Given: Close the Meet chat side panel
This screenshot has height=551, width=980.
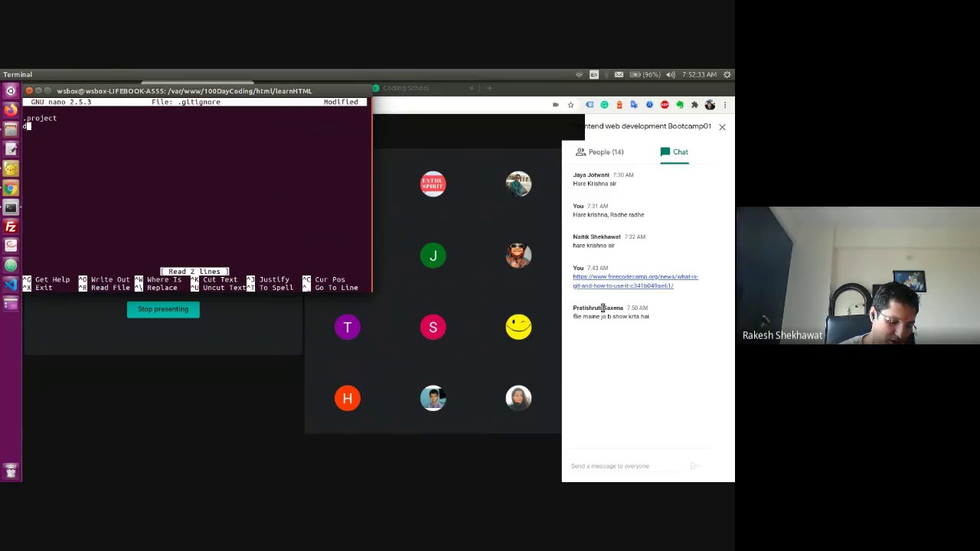Looking at the screenshot, I should coord(722,127).
